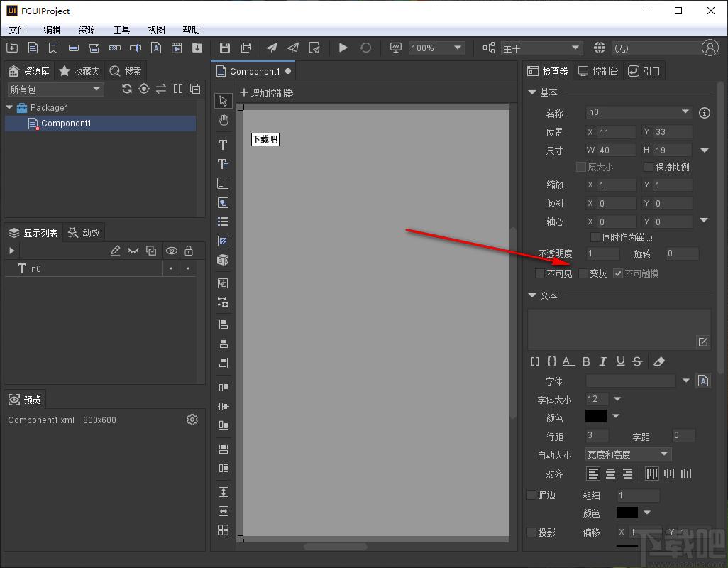728x568 pixels.
Task: Click the 不透明度 opacity input field
Action: (x=602, y=253)
